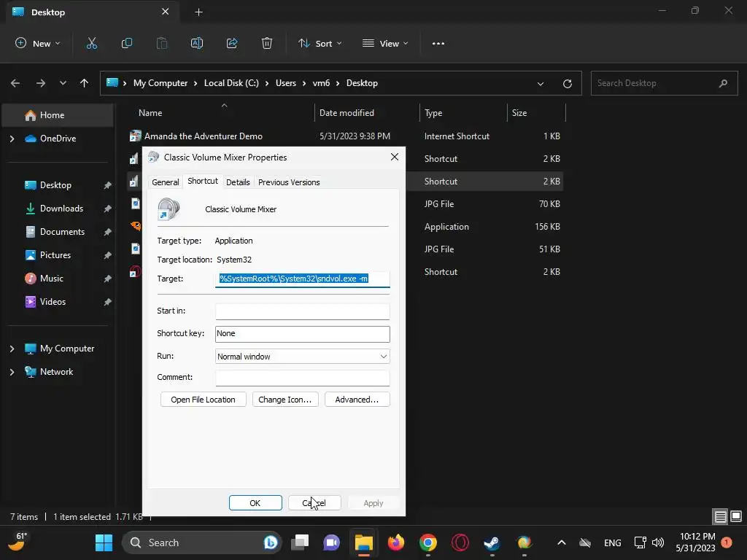
Task: Click the OK button
Action: 255,503
